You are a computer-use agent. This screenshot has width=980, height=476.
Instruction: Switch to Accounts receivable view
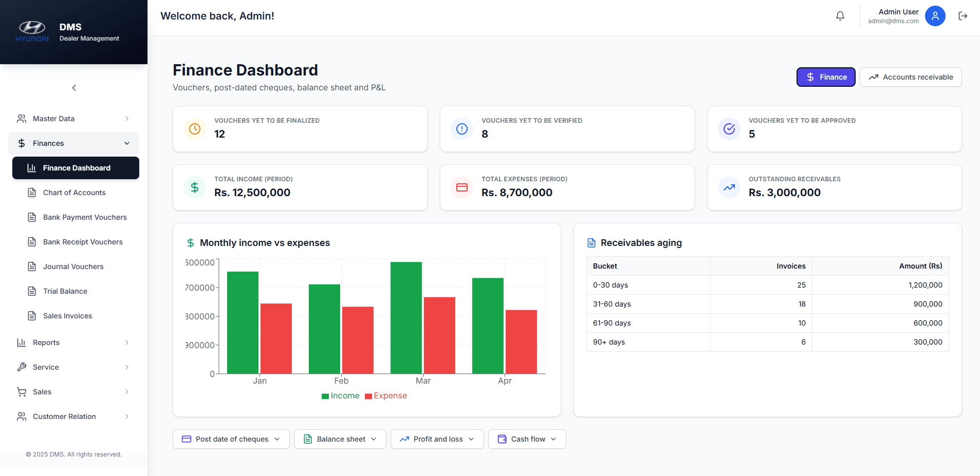tap(910, 77)
